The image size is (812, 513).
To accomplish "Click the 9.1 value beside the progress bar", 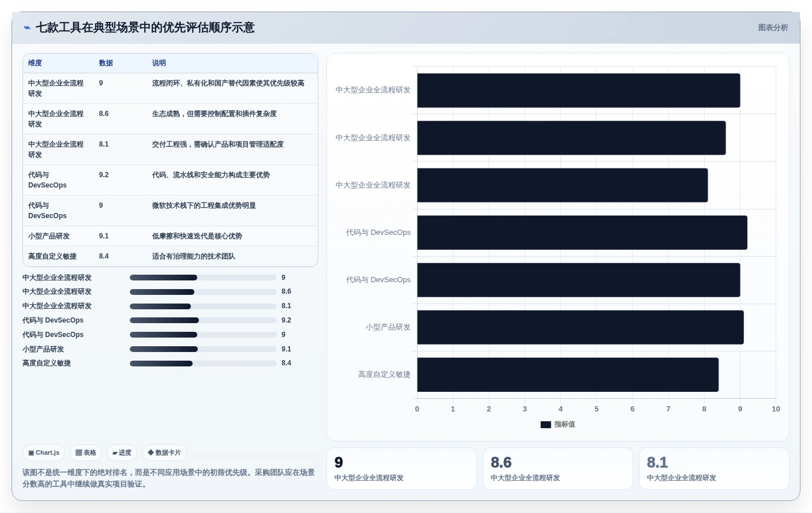I will pyautogui.click(x=287, y=349).
